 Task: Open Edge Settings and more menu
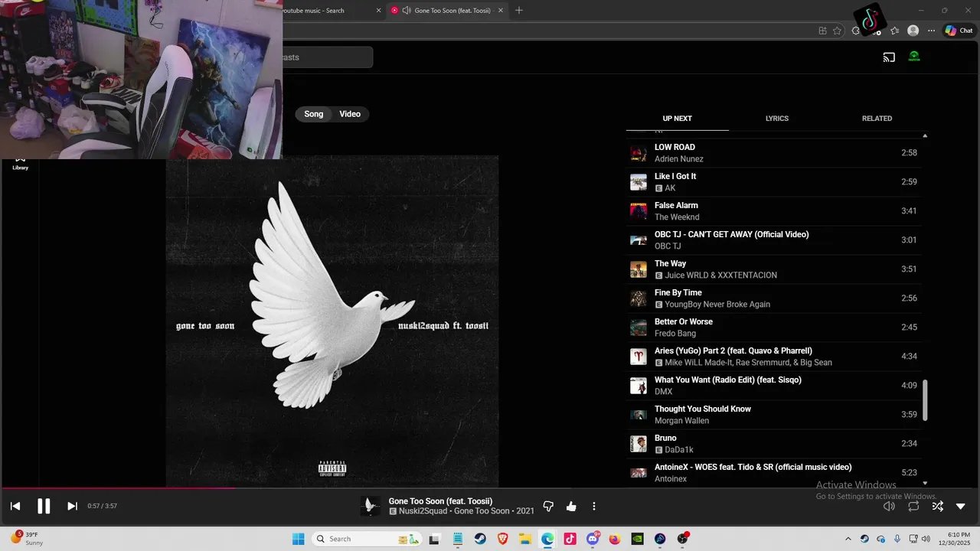[x=932, y=31]
